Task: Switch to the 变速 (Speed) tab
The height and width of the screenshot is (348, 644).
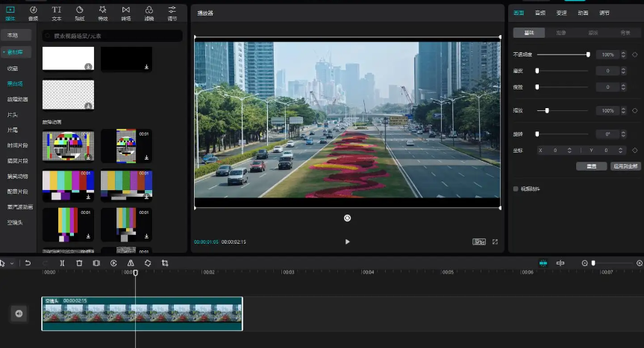Action: tap(561, 13)
